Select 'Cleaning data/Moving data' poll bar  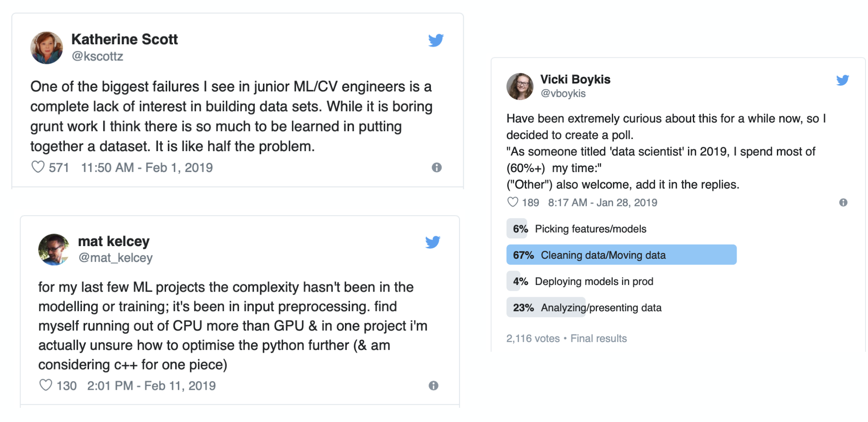point(621,255)
